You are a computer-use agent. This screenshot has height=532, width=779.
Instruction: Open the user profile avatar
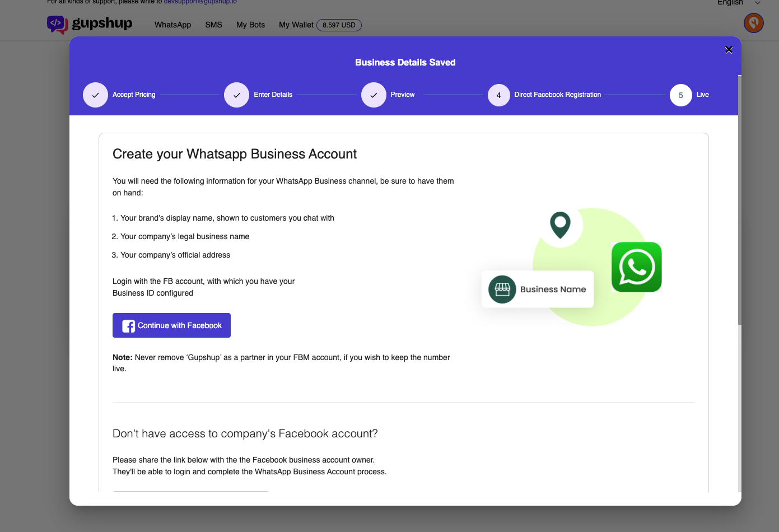[x=754, y=23]
